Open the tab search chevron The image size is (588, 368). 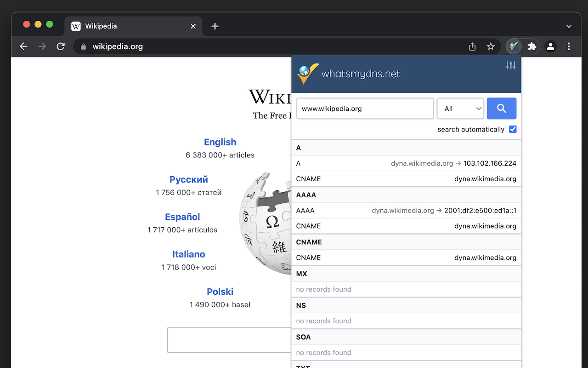click(569, 26)
